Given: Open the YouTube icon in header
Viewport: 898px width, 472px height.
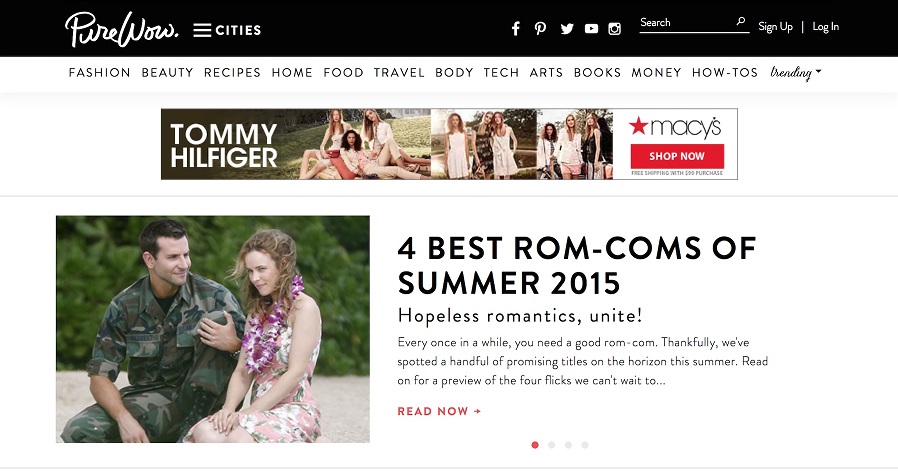Looking at the screenshot, I should [592, 29].
